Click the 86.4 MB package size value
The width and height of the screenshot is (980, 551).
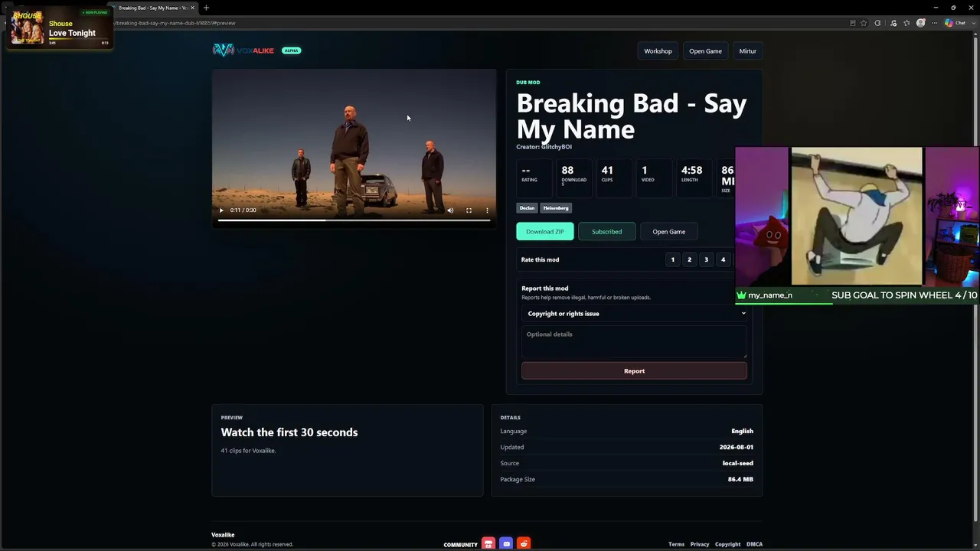coord(740,479)
